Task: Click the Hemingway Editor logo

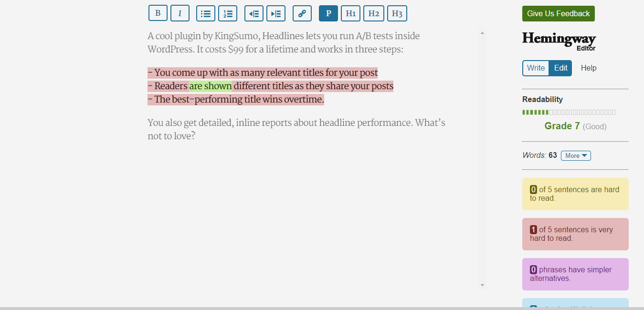Action: click(559, 41)
